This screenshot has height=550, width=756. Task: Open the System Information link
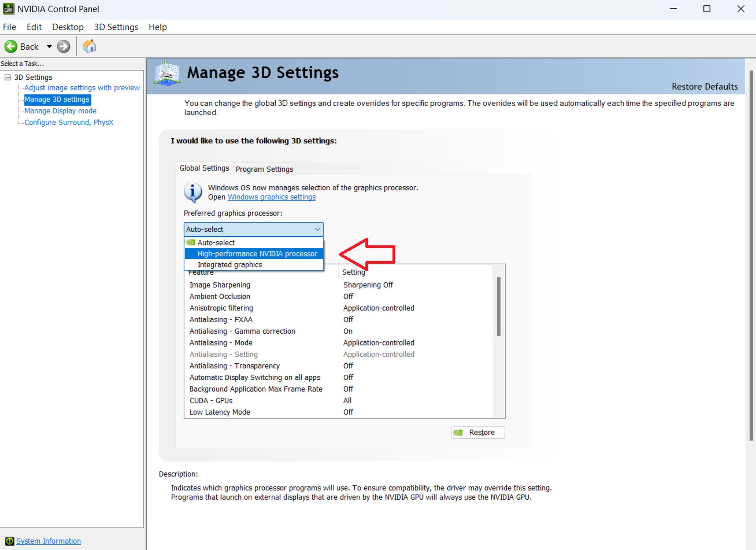click(48, 541)
